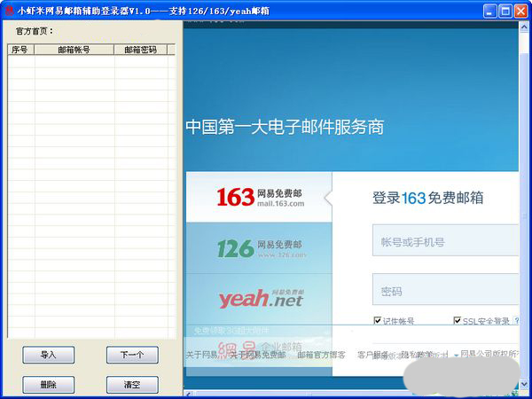This screenshot has height=399, width=532.
Task: Select the 163 网易免费邮 tab
Action: (259, 197)
